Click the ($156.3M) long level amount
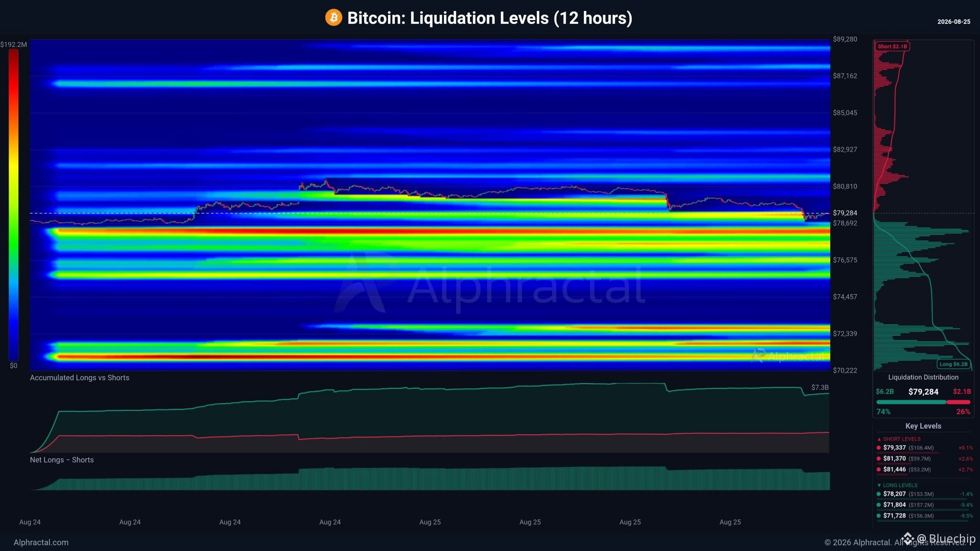The image size is (980, 551). point(921,516)
